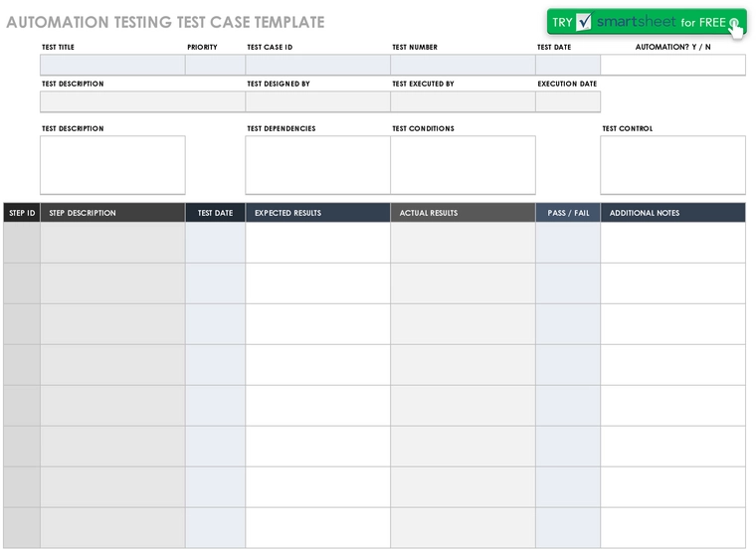
Task: Click the Test Designed By label
Action: 279,84
